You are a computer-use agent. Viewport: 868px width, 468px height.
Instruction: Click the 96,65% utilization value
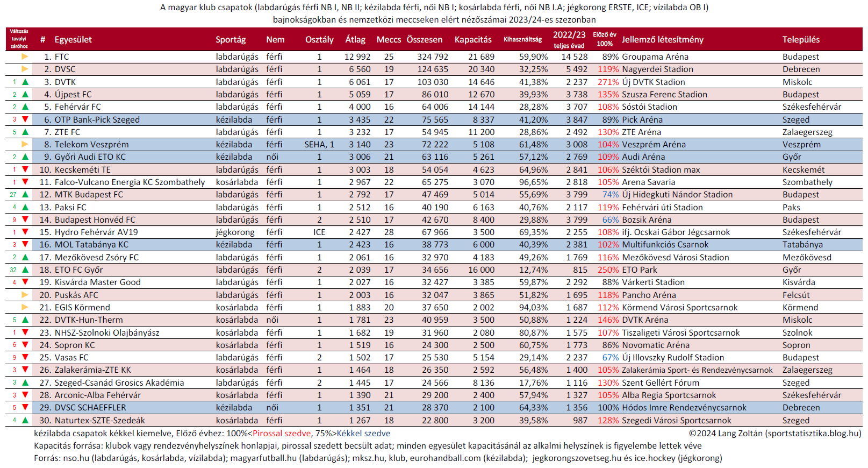[x=534, y=182]
